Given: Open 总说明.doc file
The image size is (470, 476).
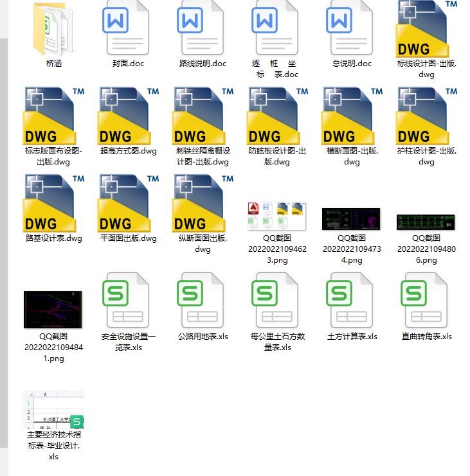Looking at the screenshot, I should [x=352, y=28].
